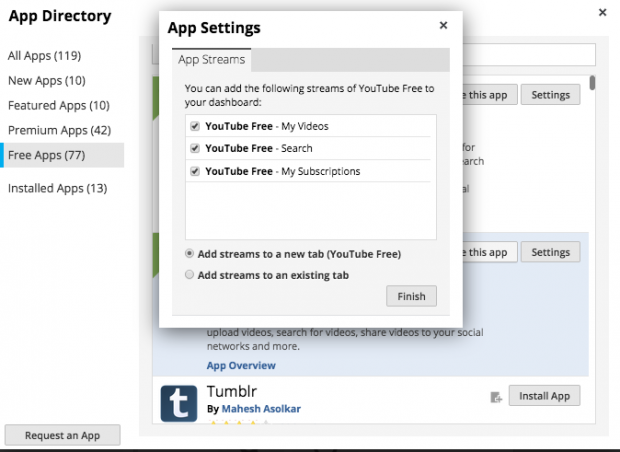
Task: Click the Tumblr star rating
Action: [240, 423]
